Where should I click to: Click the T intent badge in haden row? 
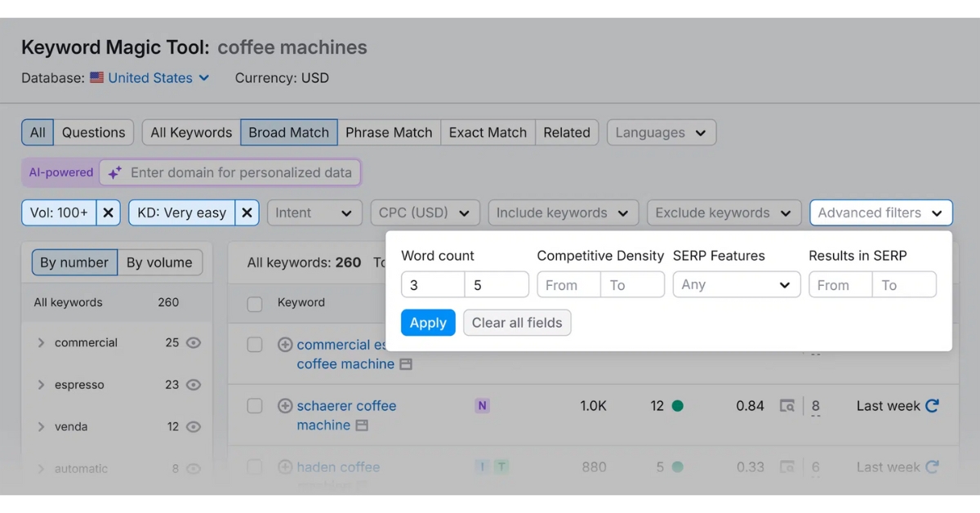[x=501, y=467]
